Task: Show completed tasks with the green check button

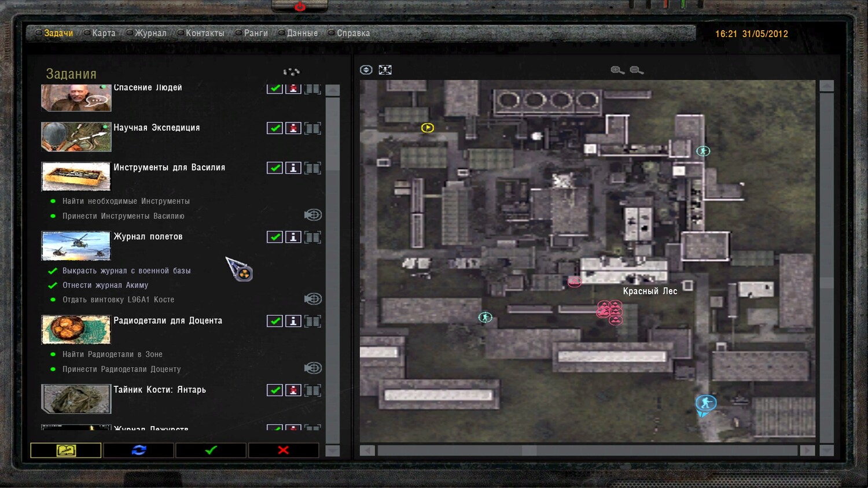Action: pyautogui.click(x=211, y=450)
